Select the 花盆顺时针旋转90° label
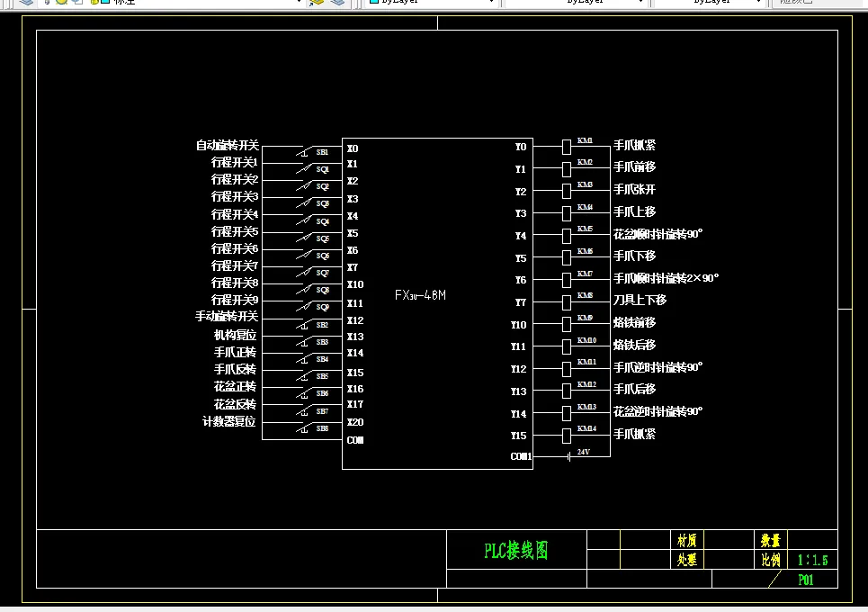This screenshot has width=868, height=612. point(658,234)
